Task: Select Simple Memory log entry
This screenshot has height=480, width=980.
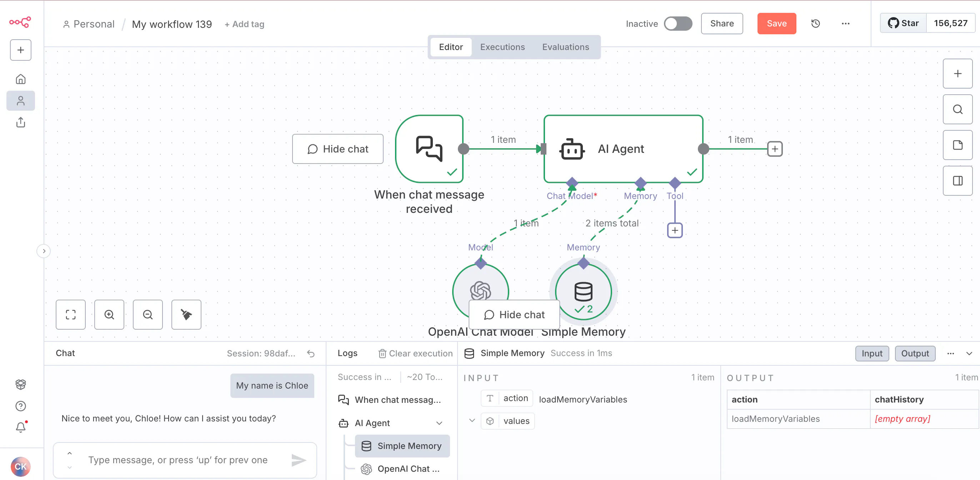Action: pos(402,446)
